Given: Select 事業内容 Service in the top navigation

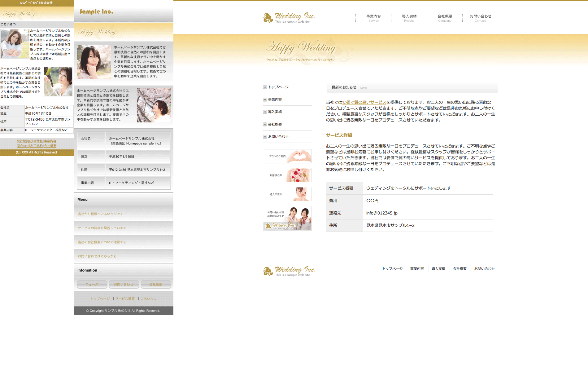Looking at the screenshot, I should [x=373, y=18].
